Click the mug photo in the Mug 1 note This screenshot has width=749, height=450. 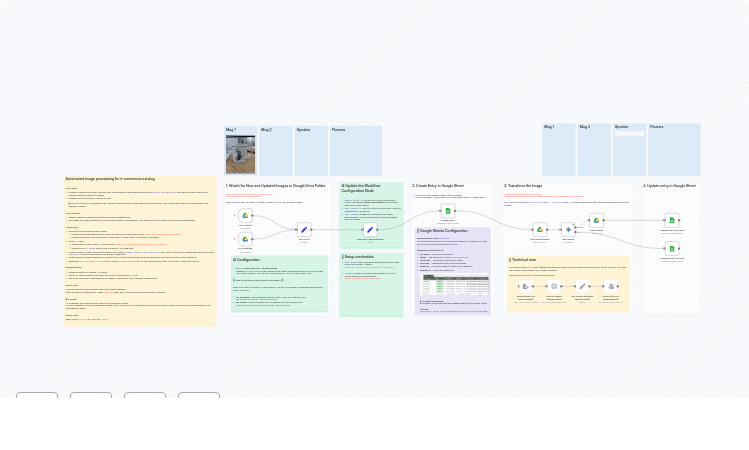click(240, 155)
